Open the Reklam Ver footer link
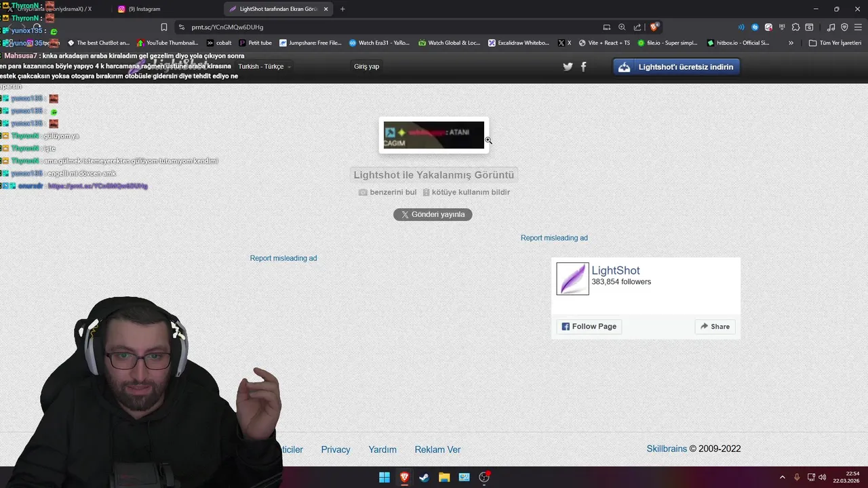This screenshot has height=488, width=868. [437, 449]
